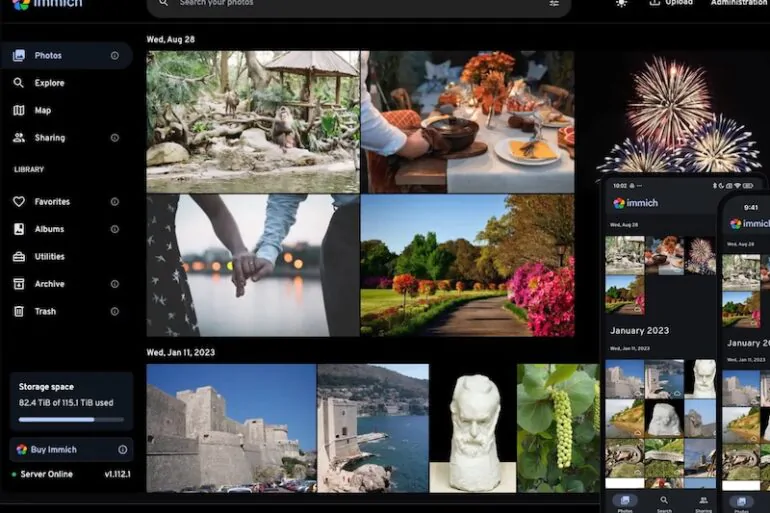Open Administration link
Viewport: 770px width, 513px height.
tap(740, 3)
